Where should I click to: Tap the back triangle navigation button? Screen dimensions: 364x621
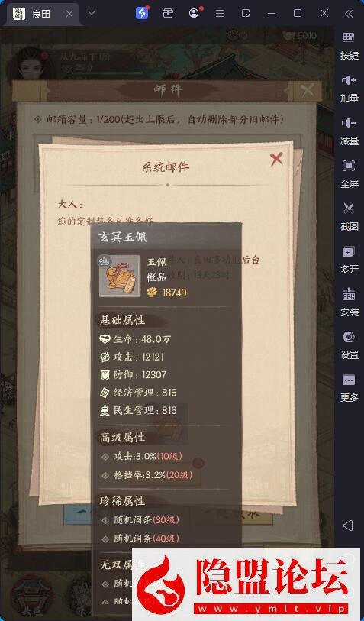[x=348, y=526]
